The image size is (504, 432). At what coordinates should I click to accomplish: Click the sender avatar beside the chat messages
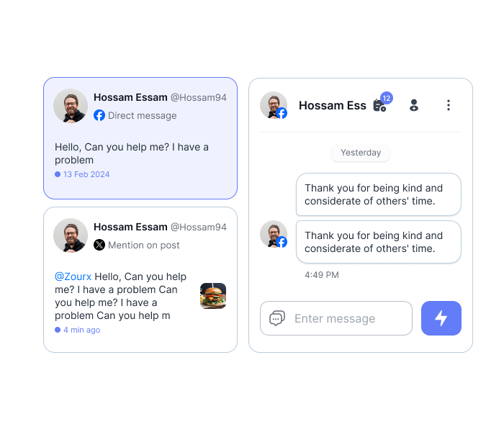click(274, 234)
